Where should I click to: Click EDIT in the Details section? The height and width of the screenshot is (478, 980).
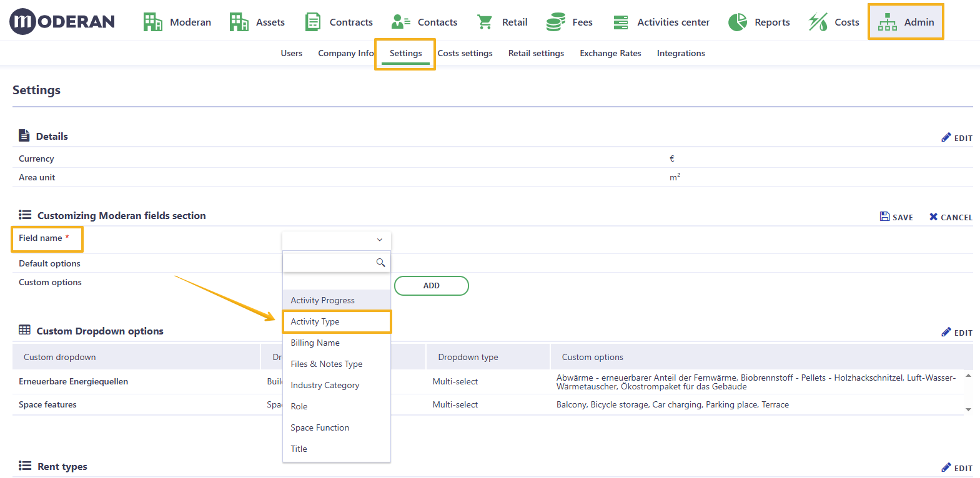coord(957,138)
